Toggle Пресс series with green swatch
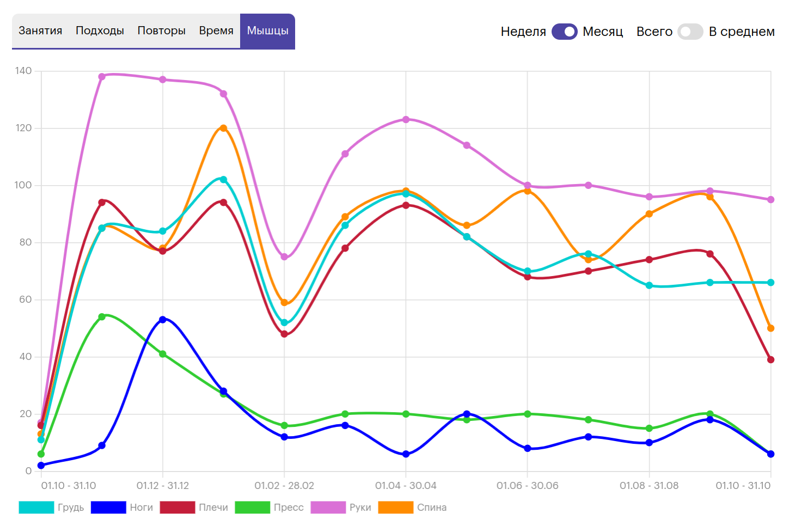 [252, 507]
